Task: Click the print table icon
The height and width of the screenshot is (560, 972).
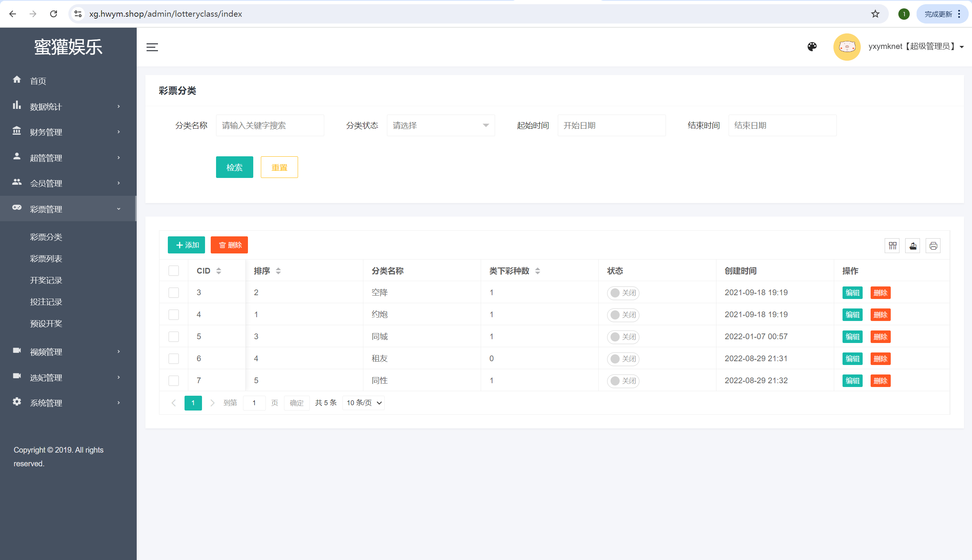Action: (x=933, y=245)
